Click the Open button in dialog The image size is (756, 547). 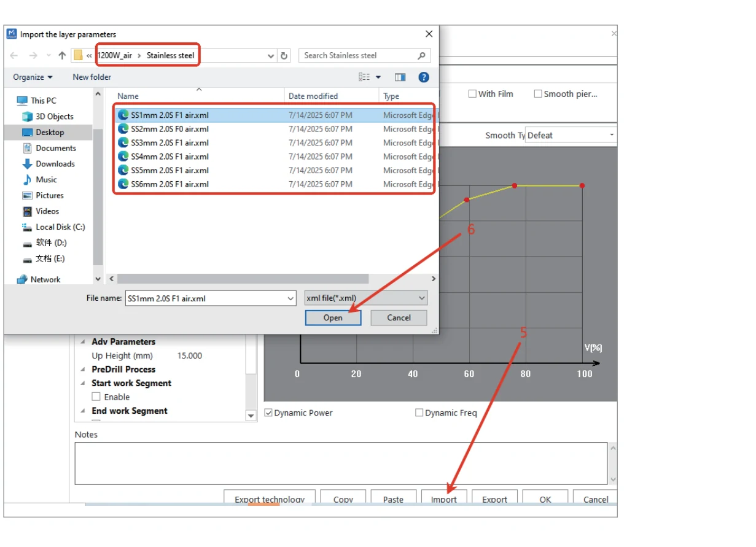pyautogui.click(x=333, y=317)
